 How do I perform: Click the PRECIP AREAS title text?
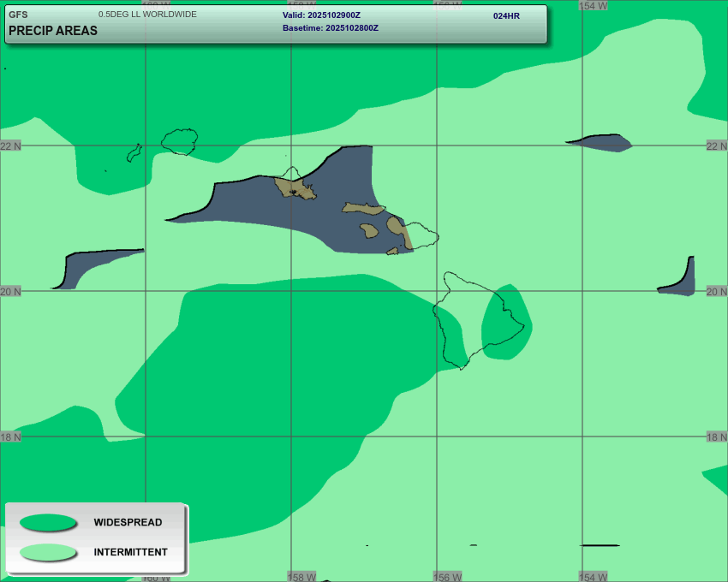pyautogui.click(x=53, y=31)
